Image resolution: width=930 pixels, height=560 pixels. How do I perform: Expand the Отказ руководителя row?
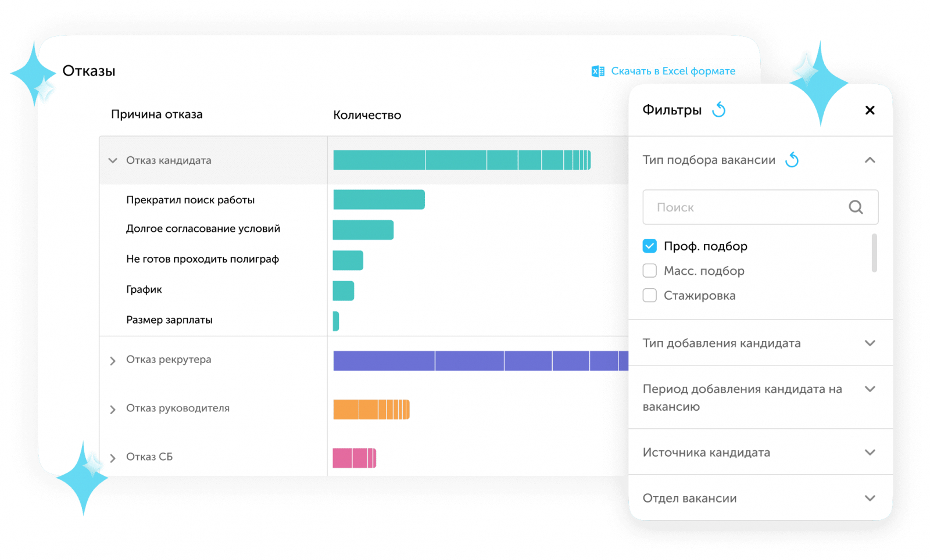(x=113, y=410)
